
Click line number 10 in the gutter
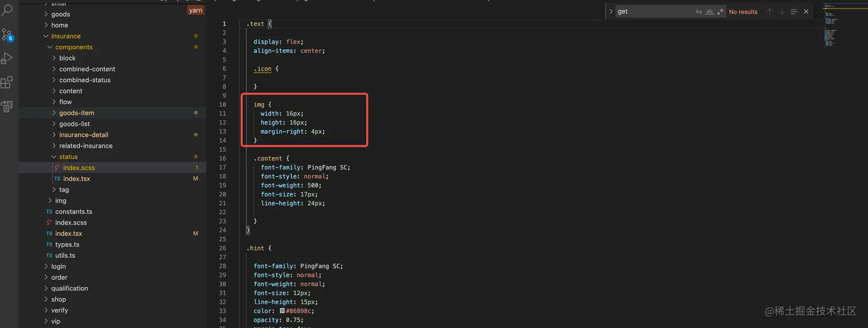(222, 105)
